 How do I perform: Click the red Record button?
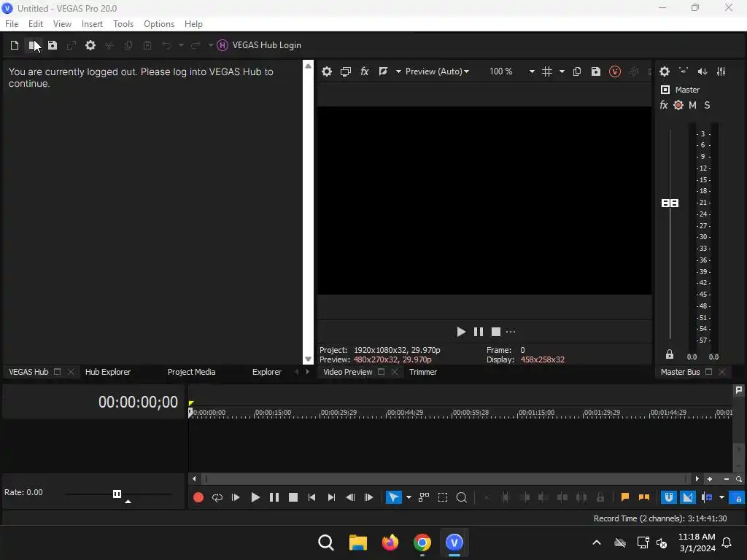tap(198, 497)
